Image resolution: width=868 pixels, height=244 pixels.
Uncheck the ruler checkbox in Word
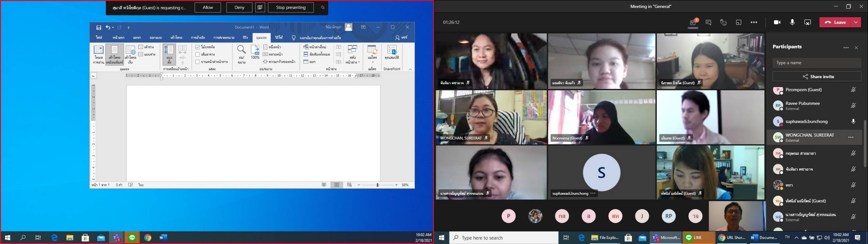tap(198, 47)
